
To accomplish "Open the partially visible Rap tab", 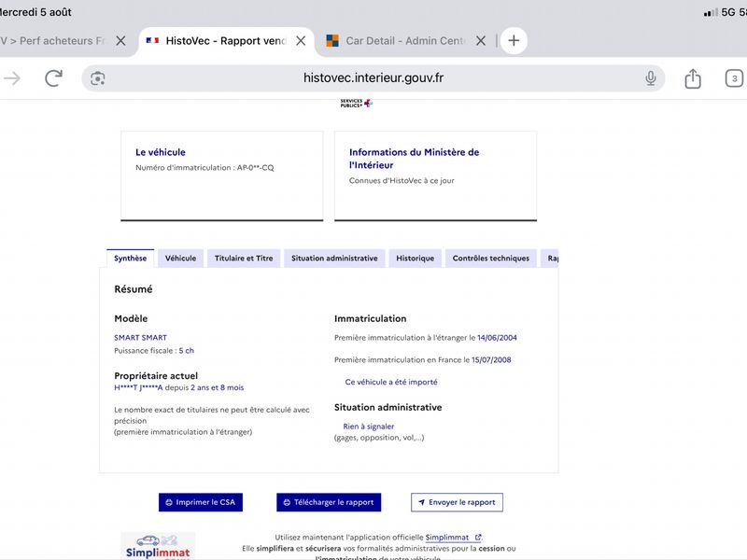I will point(550,259).
